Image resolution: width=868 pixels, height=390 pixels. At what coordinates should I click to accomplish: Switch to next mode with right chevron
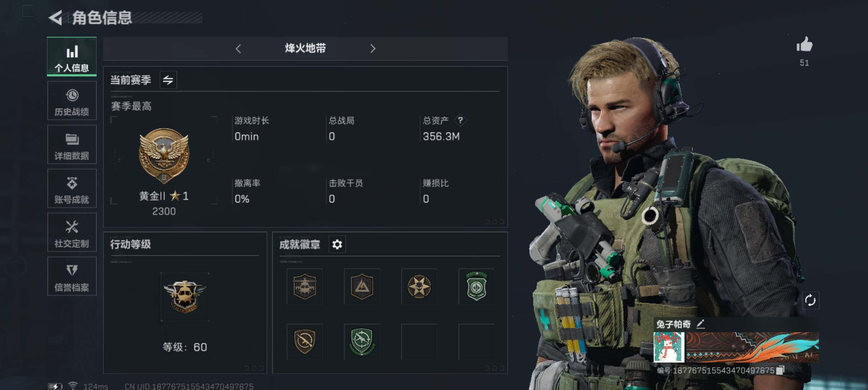click(373, 49)
